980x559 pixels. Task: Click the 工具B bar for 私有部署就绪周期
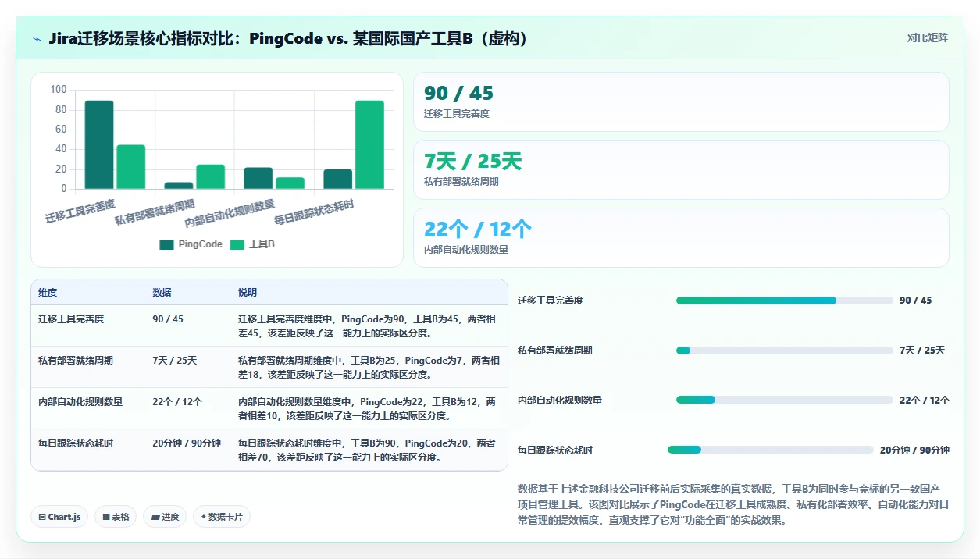pos(211,176)
